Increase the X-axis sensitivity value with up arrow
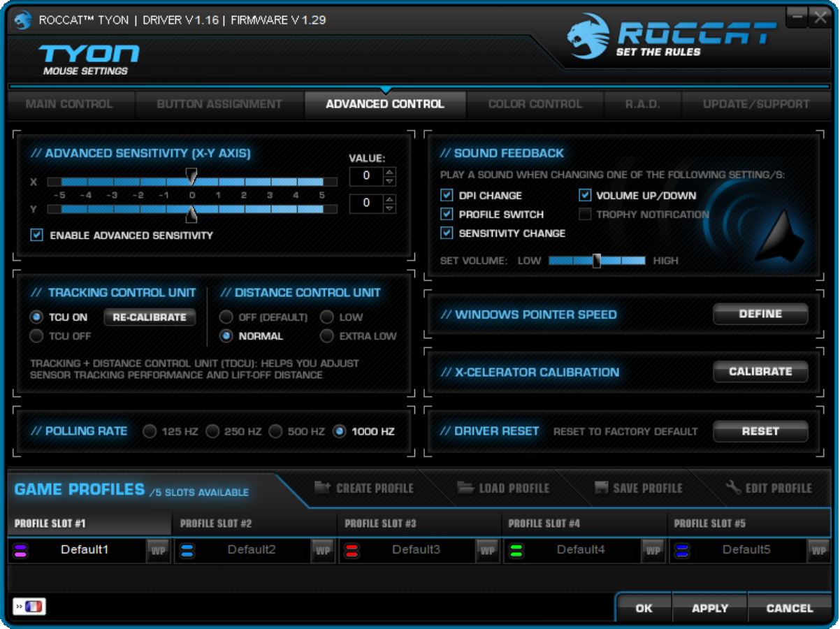The image size is (840, 629). tap(390, 172)
